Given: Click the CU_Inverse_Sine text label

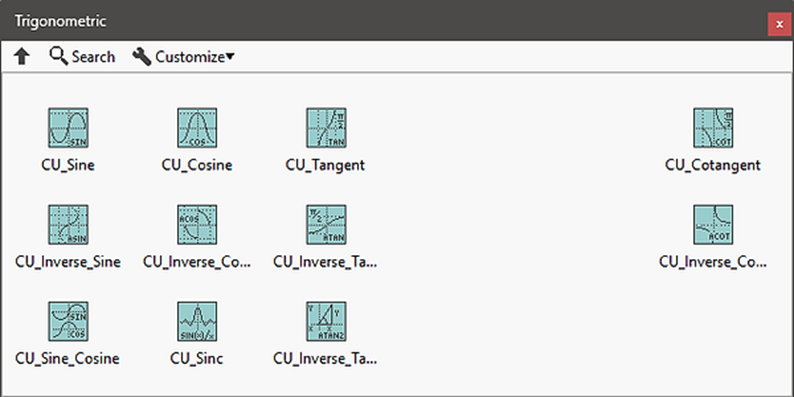Looking at the screenshot, I should (x=68, y=262).
